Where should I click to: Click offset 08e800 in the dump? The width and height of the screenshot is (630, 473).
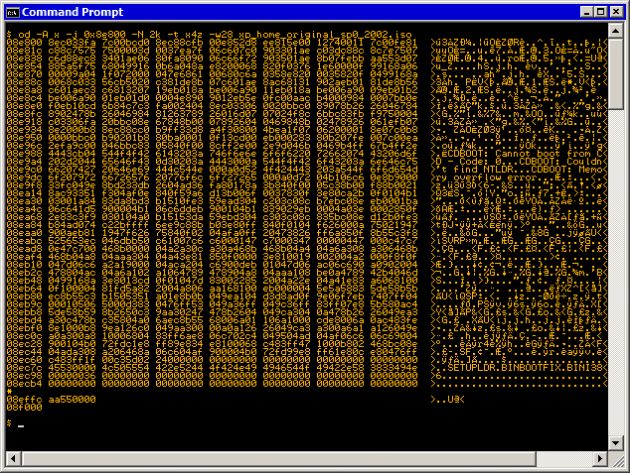click(x=24, y=43)
